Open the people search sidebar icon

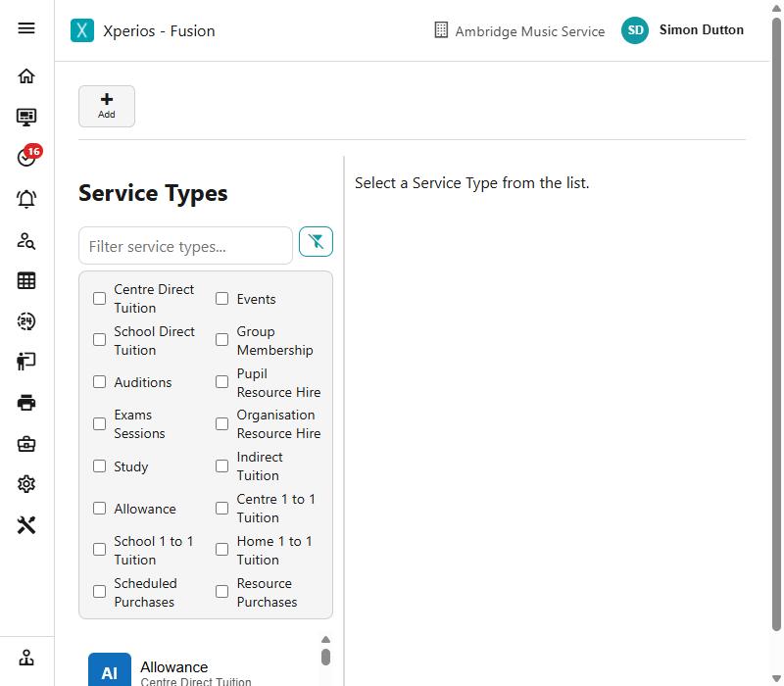pyautogui.click(x=26, y=240)
